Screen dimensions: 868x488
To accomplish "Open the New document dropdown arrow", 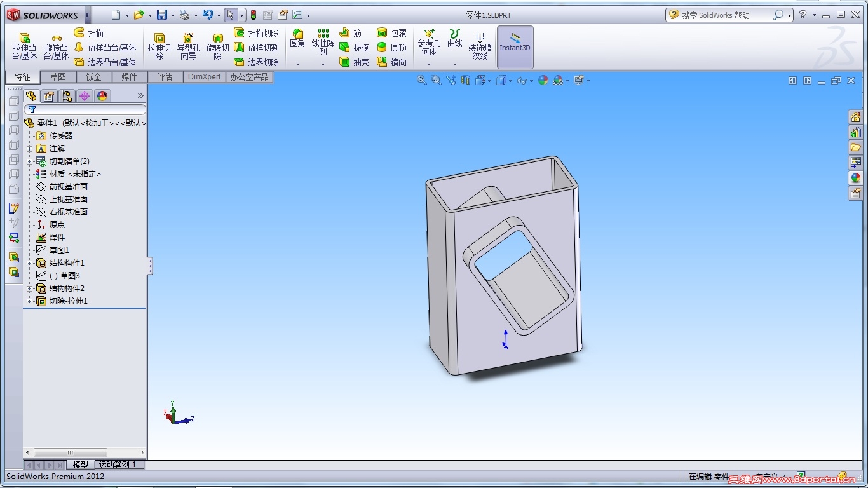I will 127,15.
